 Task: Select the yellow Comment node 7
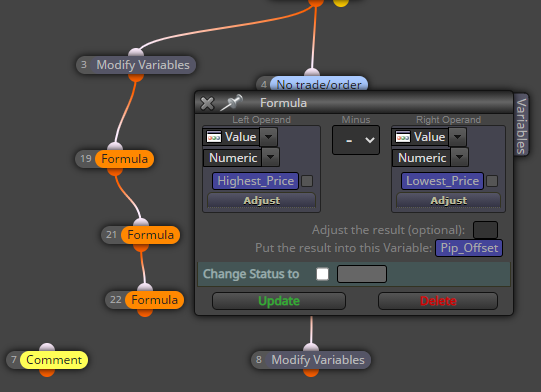[x=47, y=360]
